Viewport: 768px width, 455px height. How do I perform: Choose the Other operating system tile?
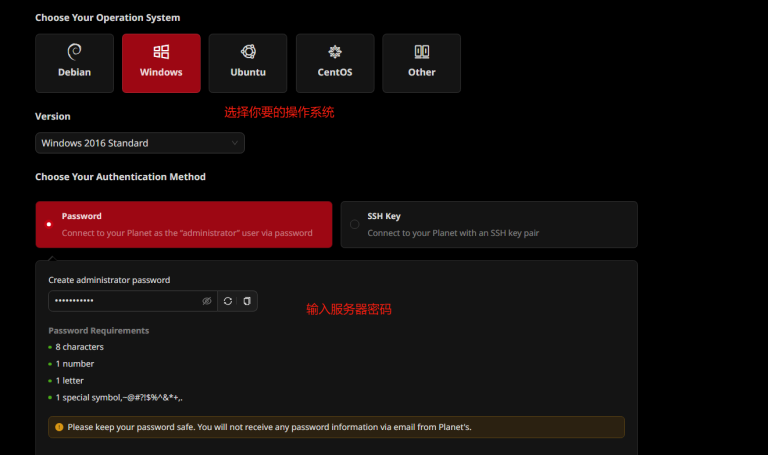pyautogui.click(x=421, y=63)
